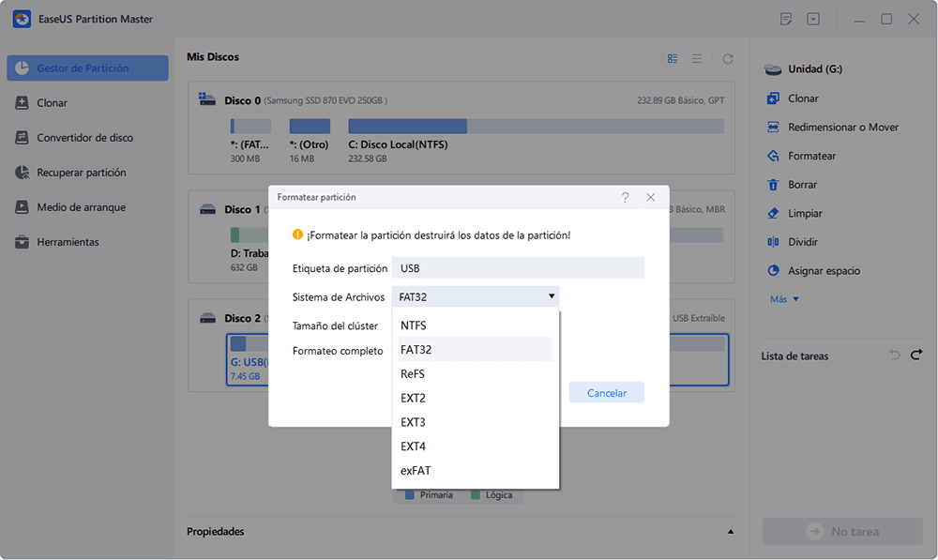Click the Disco 1 drive icon
938x560 pixels.
pyautogui.click(x=207, y=209)
